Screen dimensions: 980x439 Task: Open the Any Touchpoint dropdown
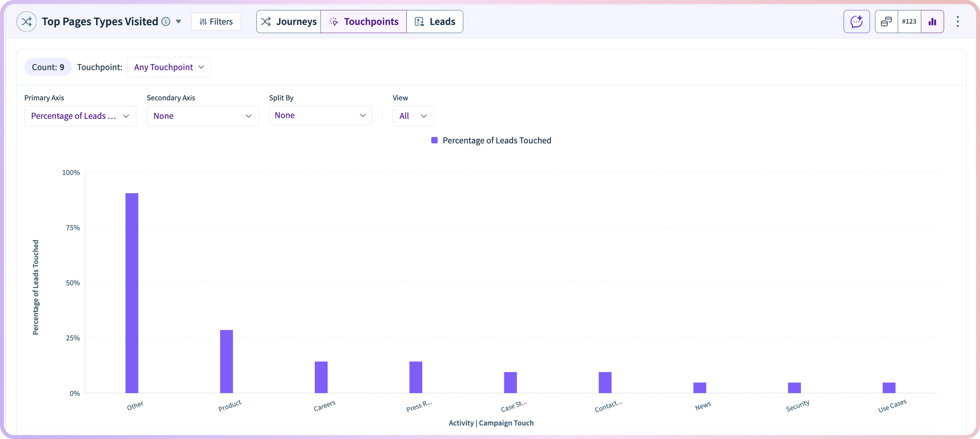coord(169,67)
